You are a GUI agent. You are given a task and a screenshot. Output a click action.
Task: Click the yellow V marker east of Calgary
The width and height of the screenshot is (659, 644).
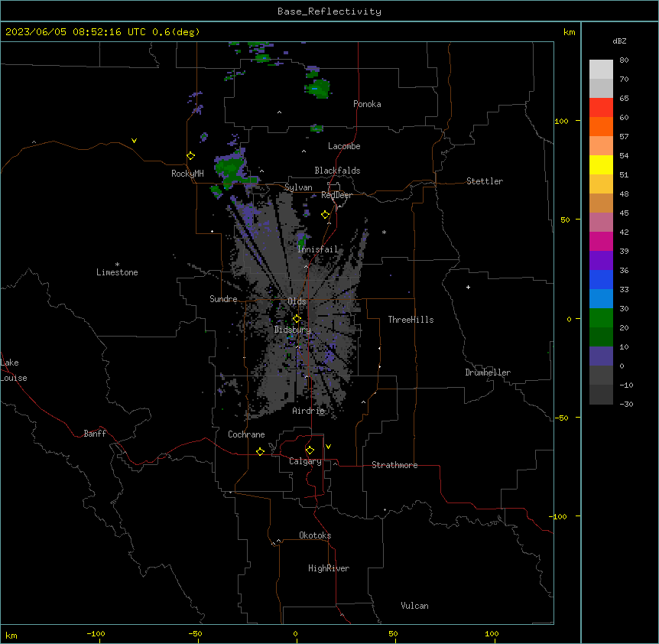point(328,447)
